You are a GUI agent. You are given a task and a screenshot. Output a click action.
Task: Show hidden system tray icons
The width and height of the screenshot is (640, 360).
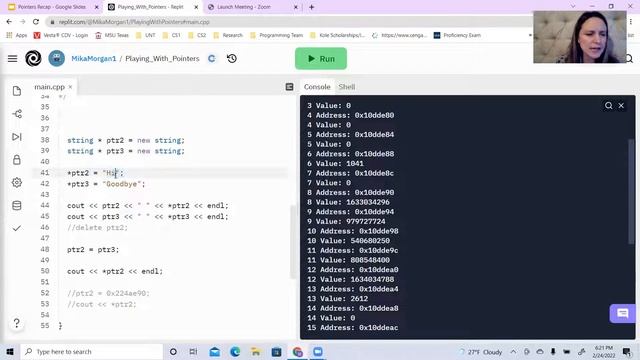click(513, 352)
